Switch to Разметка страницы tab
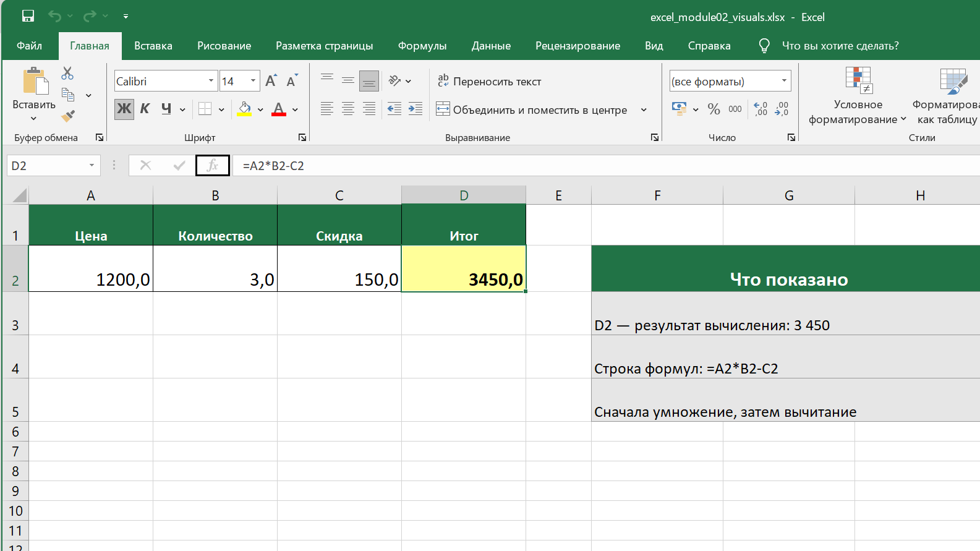The height and width of the screenshot is (551, 980). click(x=325, y=46)
